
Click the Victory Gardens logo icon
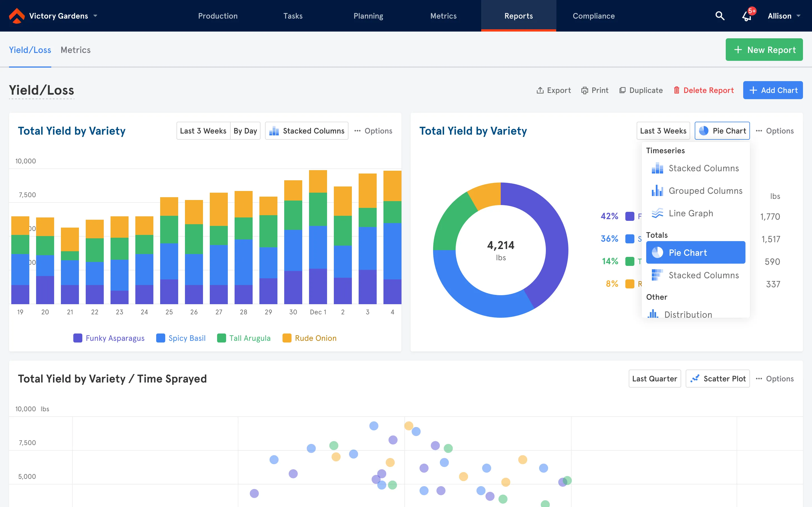[17, 16]
